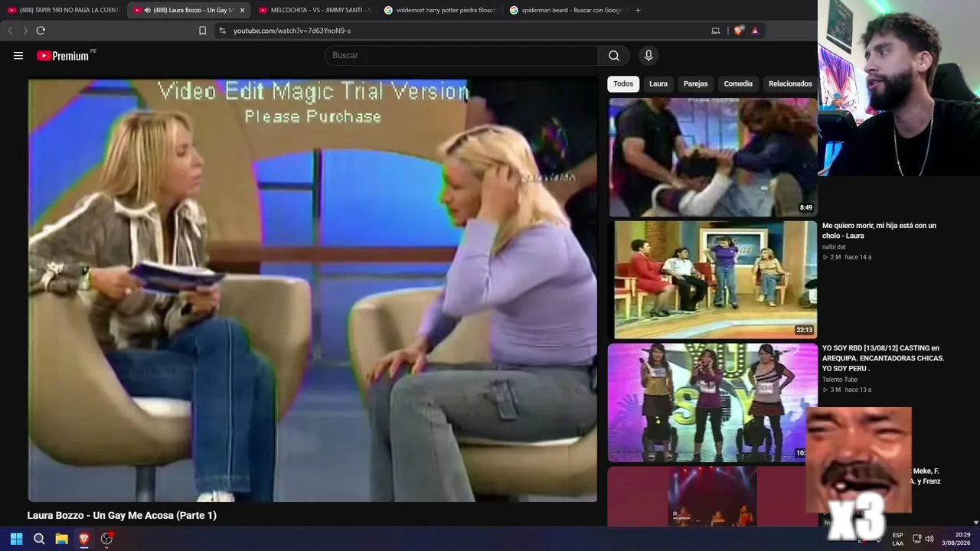Open the YouTube hamburger guide menu
Viewport: 980px width, 551px height.
pyautogui.click(x=18, y=56)
